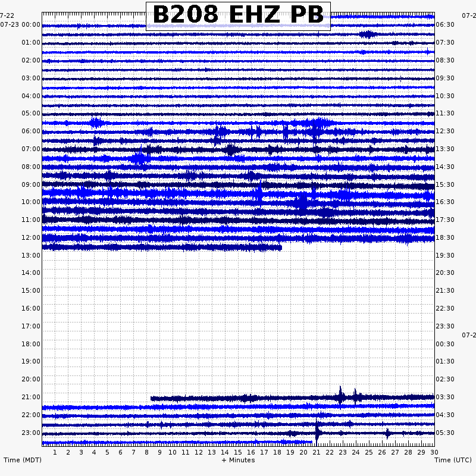Click the 08:30 UTC label
Image resolution: width=476 pixels, height=476 pixels.
point(445,61)
